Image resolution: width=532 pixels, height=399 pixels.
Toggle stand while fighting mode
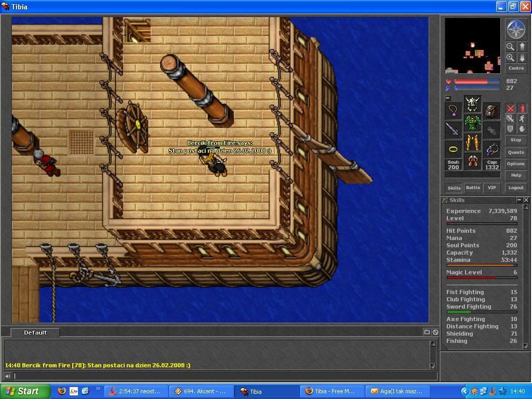click(522, 108)
